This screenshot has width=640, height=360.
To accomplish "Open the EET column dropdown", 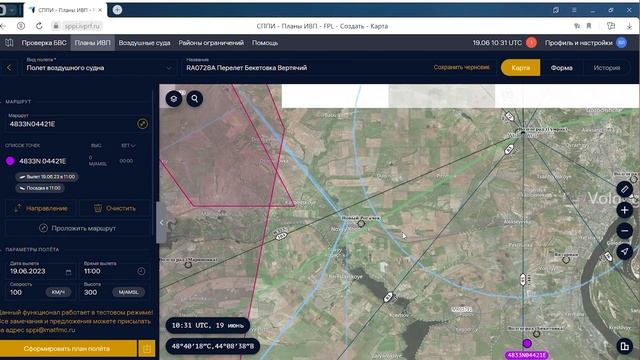I will tap(128, 145).
